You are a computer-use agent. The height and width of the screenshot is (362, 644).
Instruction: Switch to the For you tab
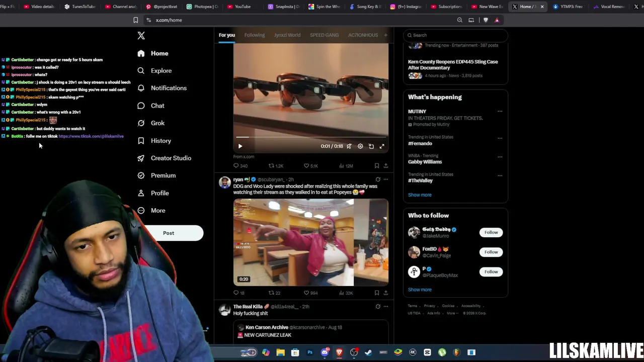pos(227,35)
